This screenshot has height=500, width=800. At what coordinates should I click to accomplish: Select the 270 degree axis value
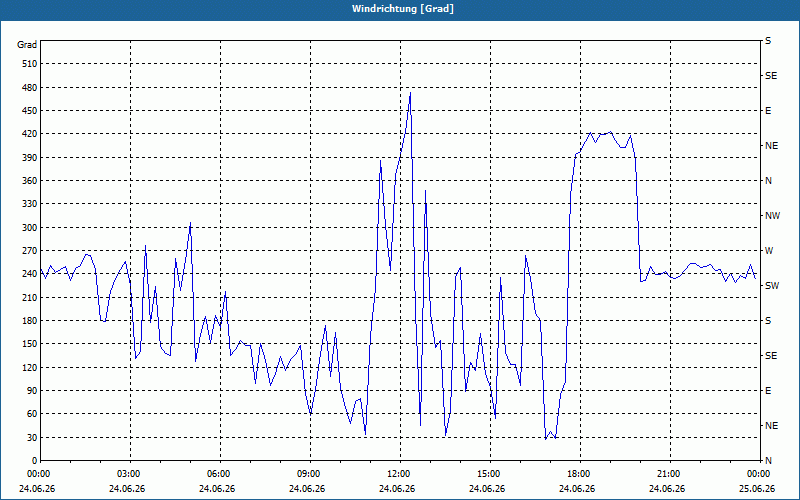pyautogui.click(x=30, y=251)
